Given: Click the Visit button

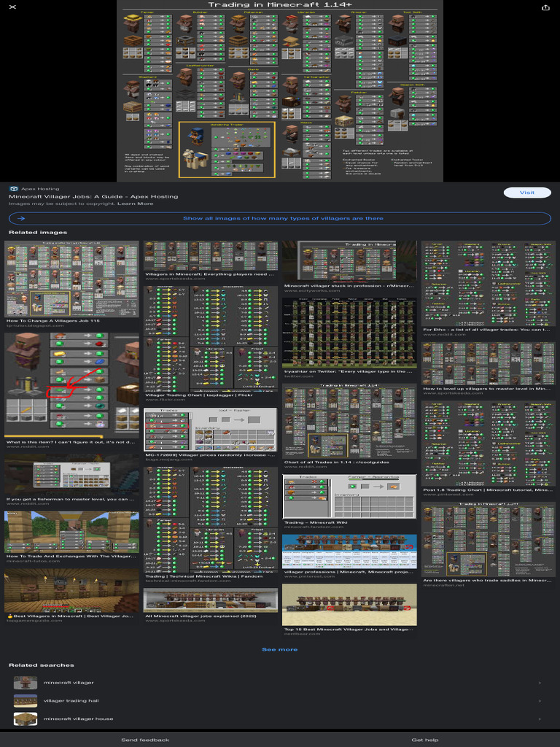Looking at the screenshot, I should click(x=527, y=193).
